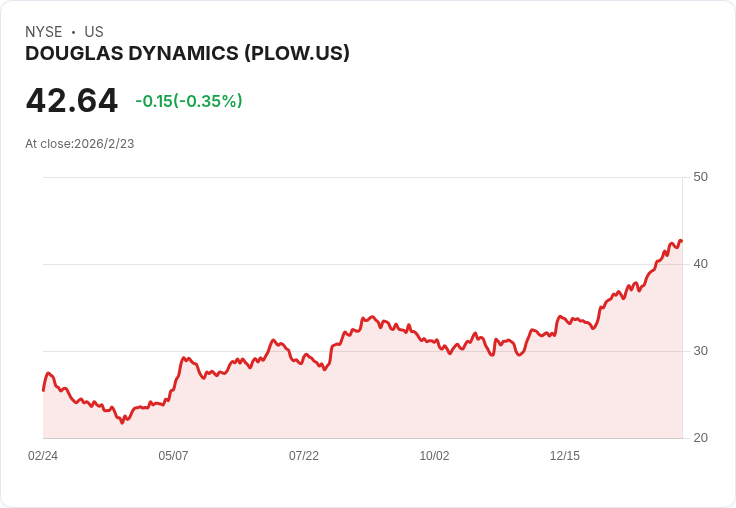Click the NYSE exchange label
Viewport: 736px width, 508px height.
pos(43,32)
